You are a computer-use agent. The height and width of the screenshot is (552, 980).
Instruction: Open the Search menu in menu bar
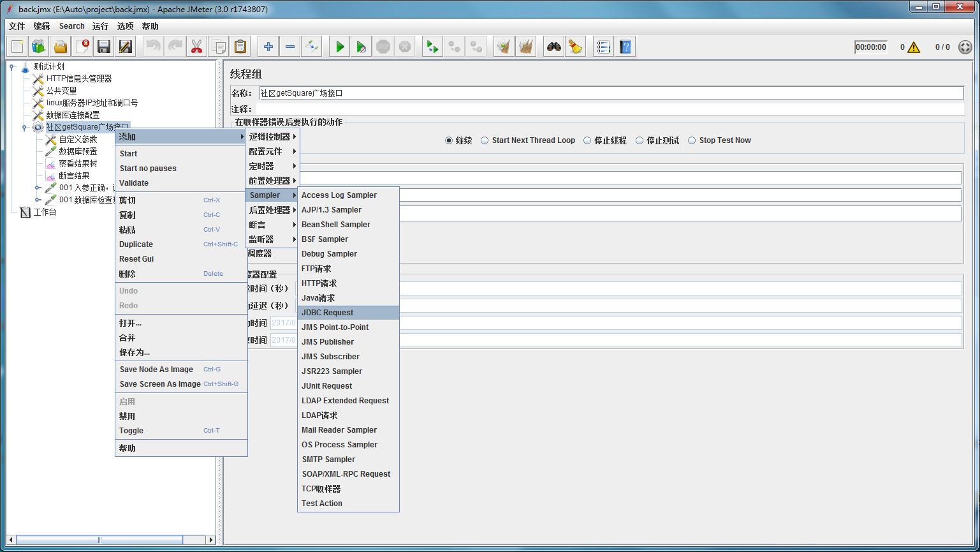point(72,26)
